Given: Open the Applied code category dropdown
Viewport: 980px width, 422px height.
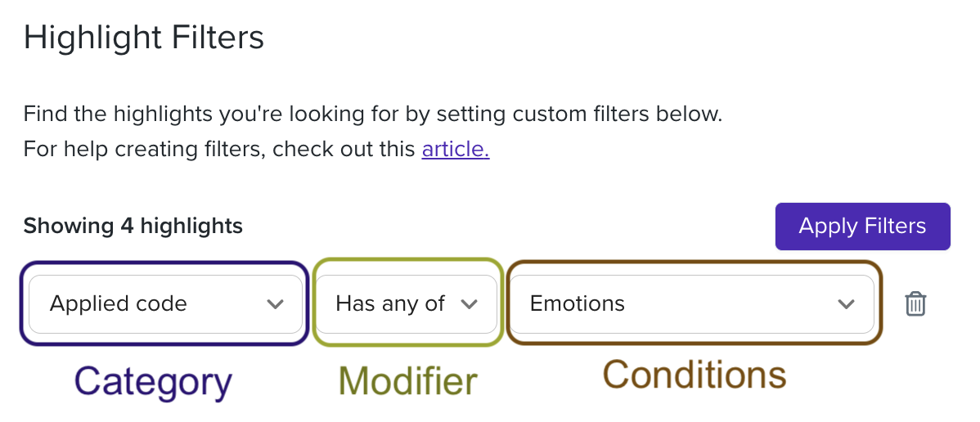Looking at the screenshot, I should click(x=165, y=304).
